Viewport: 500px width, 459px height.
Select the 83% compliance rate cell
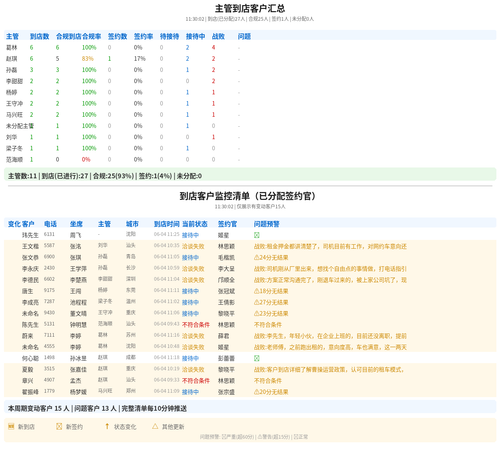coord(87,59)
